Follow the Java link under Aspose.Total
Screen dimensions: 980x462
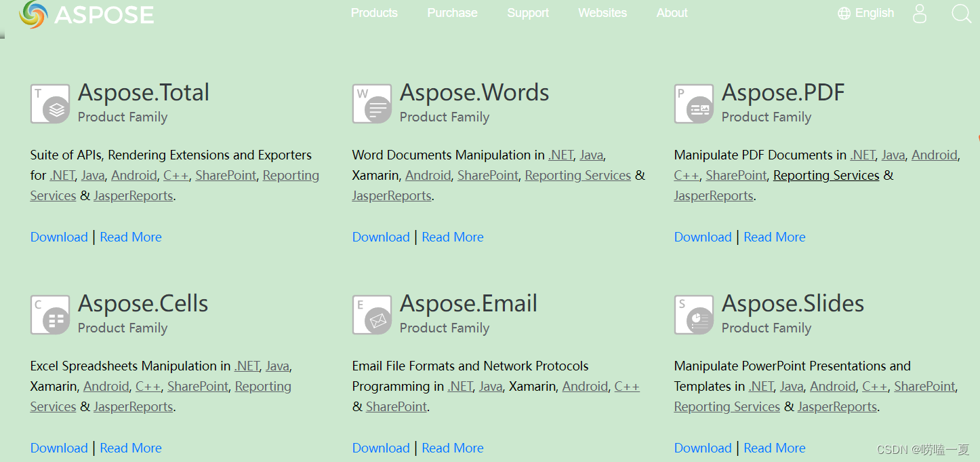pyautogui.click(x=93, y=175)
